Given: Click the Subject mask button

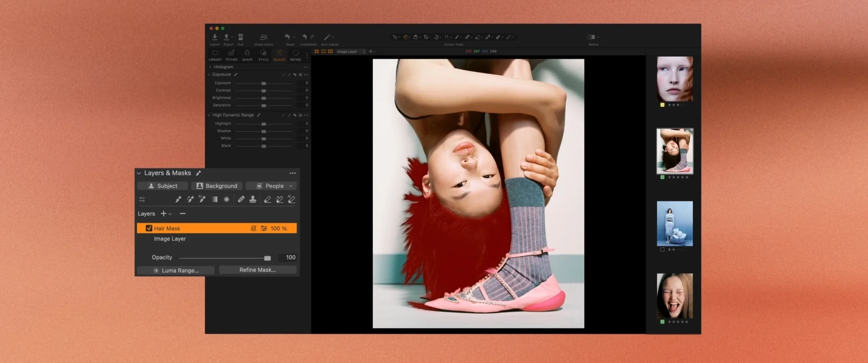Looking at the screenshot, I should coord(163,186).
